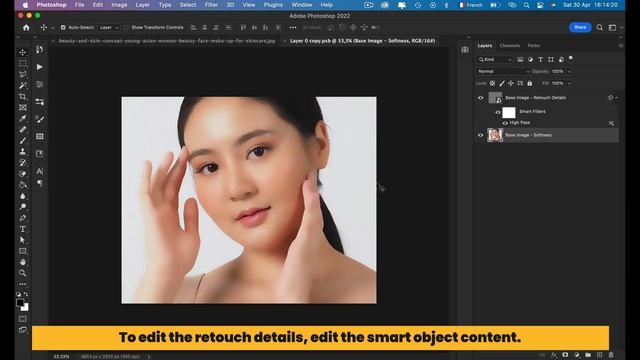Select the Eyedropper tool
The height and width of the screenshot is (360, 640).
coord(23,118)
